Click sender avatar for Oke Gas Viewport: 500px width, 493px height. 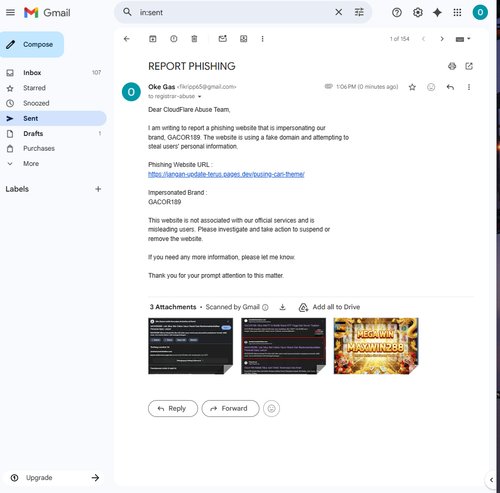[131, 92]
